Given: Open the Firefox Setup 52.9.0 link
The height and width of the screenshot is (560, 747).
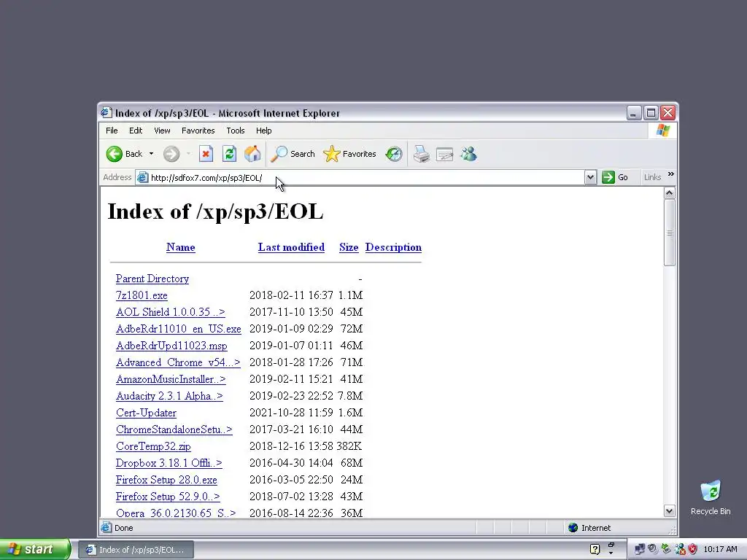Looking at the screenshot, I should click(x=168, y=497).
